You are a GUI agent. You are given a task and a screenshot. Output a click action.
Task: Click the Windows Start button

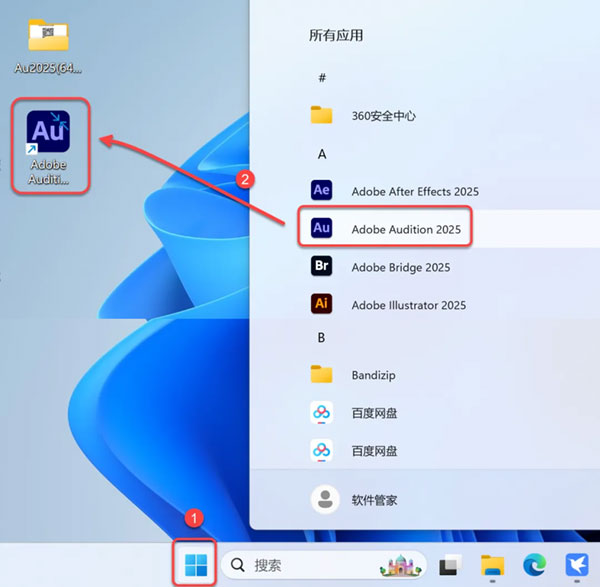(x=196, y=565)
